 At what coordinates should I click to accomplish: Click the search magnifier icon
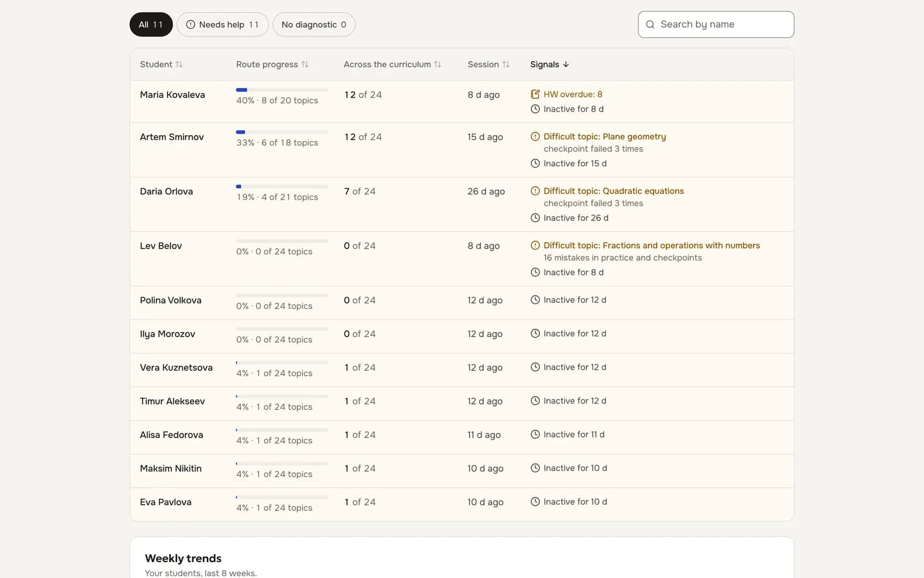coord(650,24)
